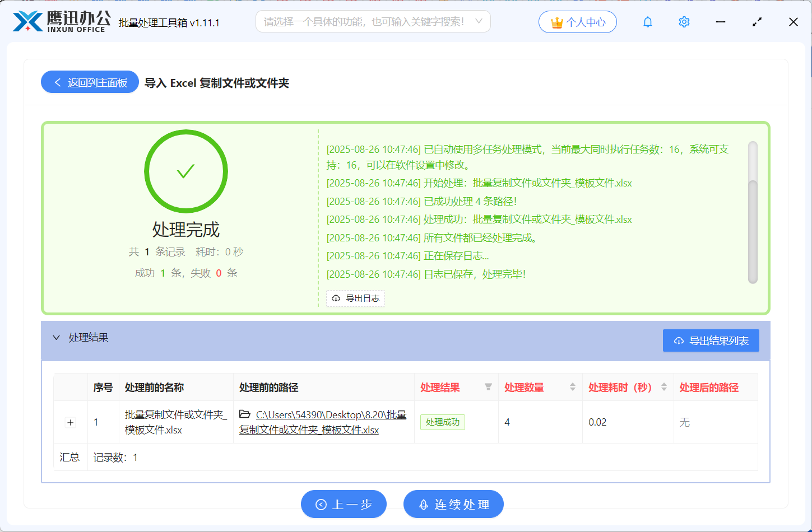The image size is (812, 532).
Task: Return to main panel with 返回到主面板
Action: click(90, 82)
